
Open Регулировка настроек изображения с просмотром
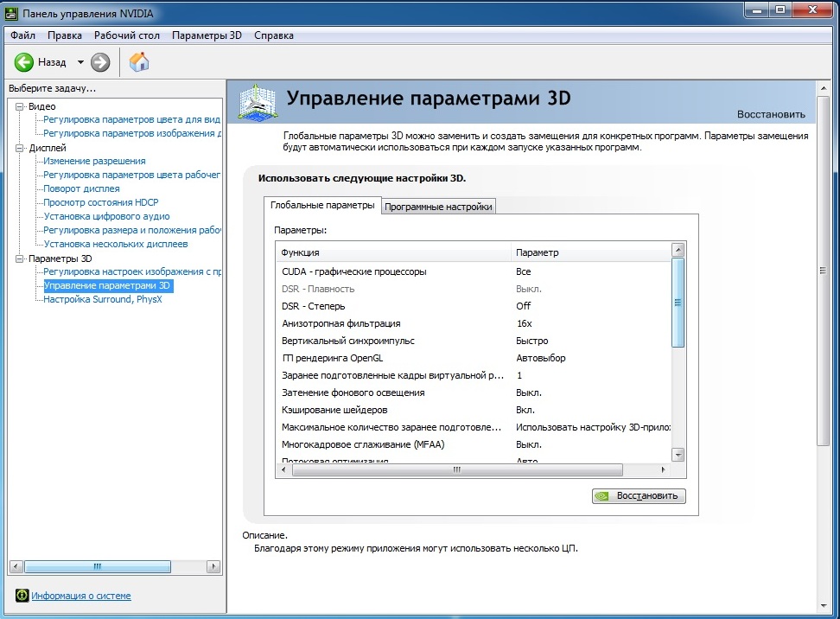coord(131,271)
